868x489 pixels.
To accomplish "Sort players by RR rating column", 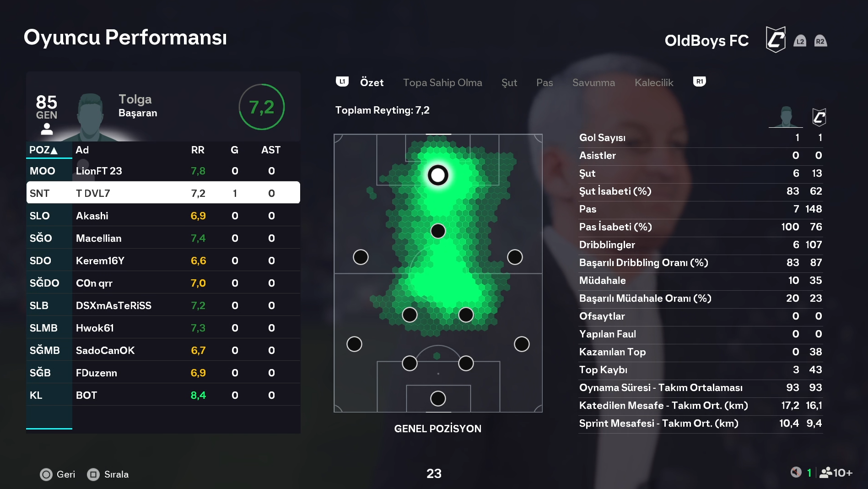I will 198,150.
